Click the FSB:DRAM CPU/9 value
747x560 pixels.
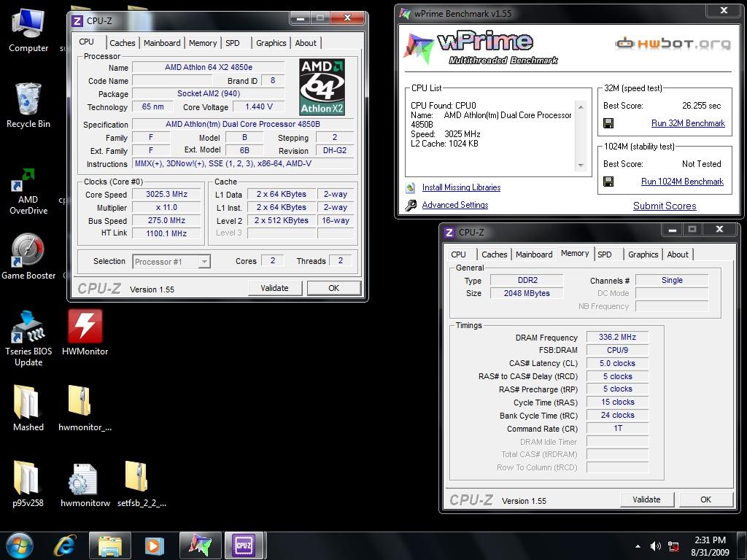click(x=617, y=350)
